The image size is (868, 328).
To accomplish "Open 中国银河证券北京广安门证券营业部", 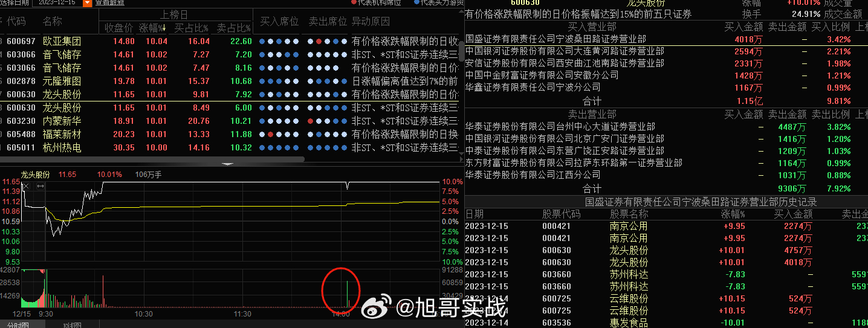I will pos(565,139).
